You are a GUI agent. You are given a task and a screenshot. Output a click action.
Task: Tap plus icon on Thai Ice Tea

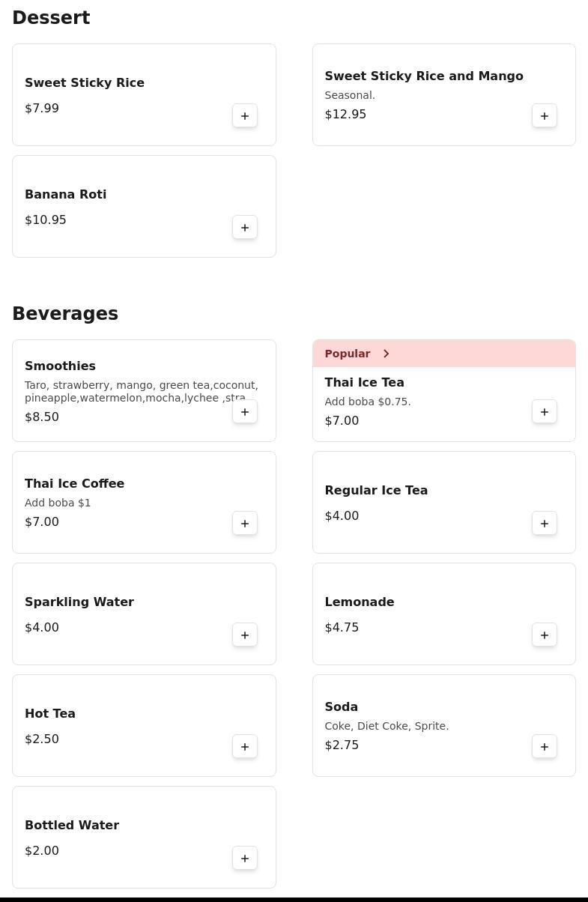[545, 411]
